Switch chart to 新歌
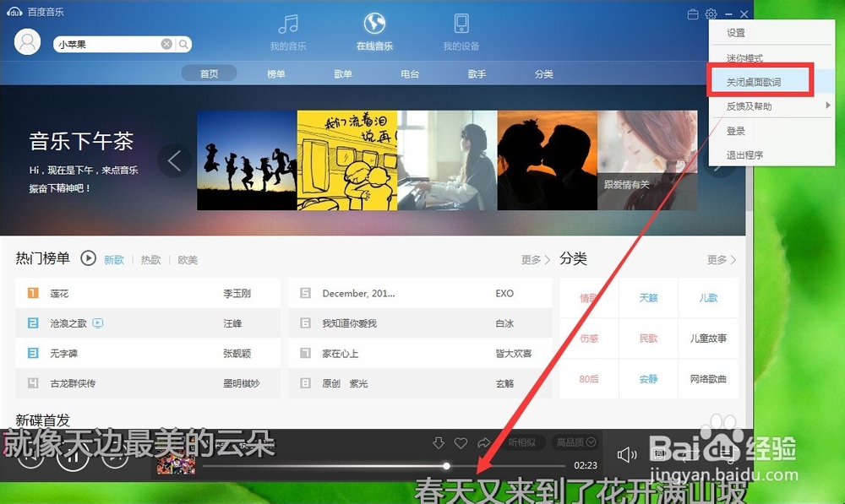 (114, 259)
